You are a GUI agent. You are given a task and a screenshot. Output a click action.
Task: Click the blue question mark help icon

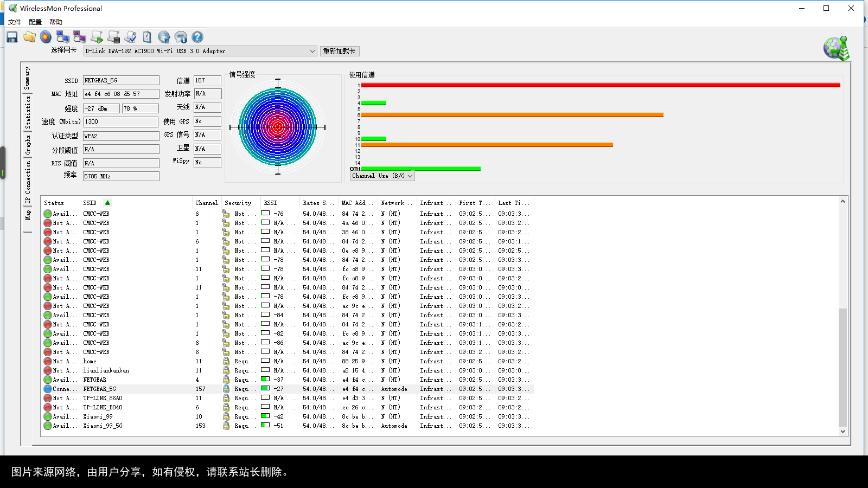[197, 37]
